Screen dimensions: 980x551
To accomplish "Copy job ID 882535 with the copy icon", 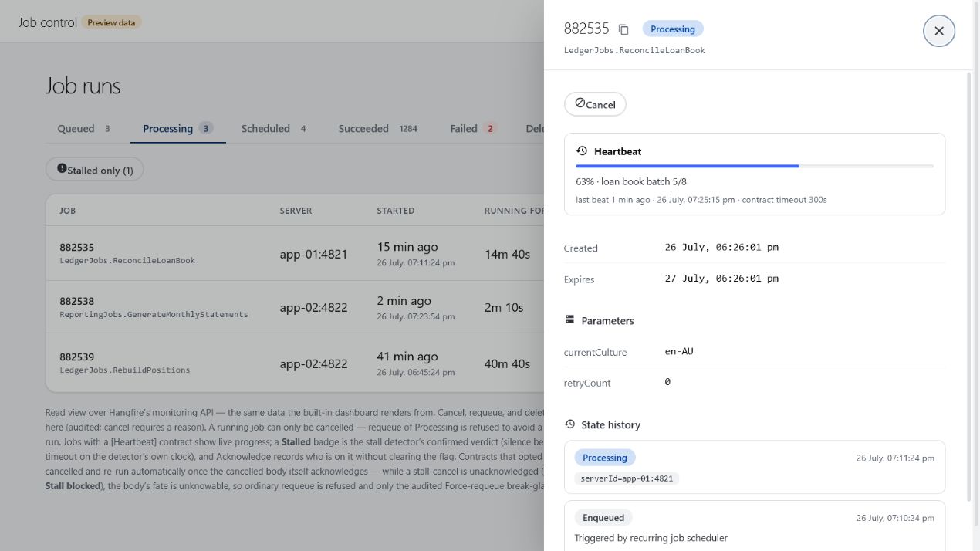I will [623, 29].
